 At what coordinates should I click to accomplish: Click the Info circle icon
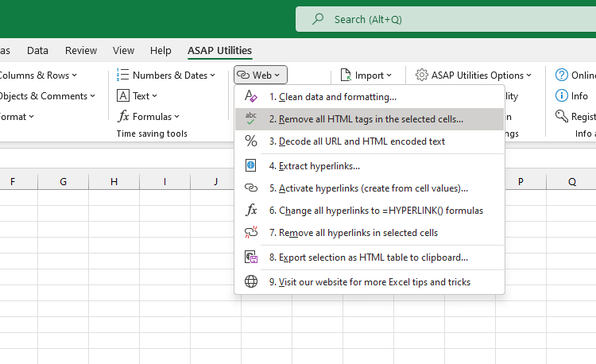pyautogui.click(x=561, y=95)
